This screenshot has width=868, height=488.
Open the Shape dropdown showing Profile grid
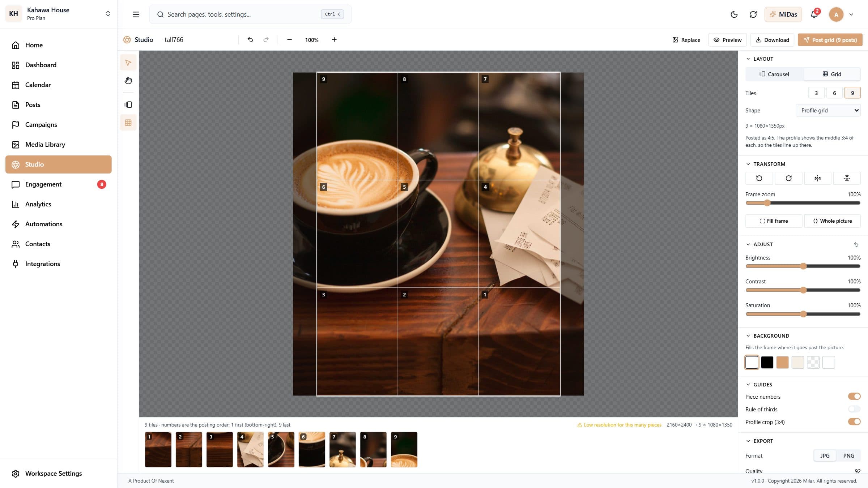(828, 110)
